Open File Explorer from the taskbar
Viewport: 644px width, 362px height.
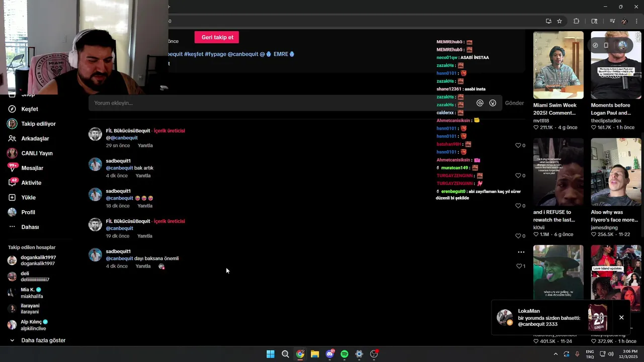pyautogui.click(x=314, y=354)
